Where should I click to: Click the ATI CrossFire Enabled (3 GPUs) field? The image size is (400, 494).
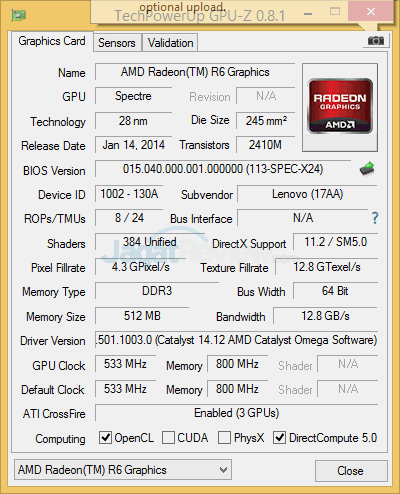pyautogui.click(x=236, y=413)
